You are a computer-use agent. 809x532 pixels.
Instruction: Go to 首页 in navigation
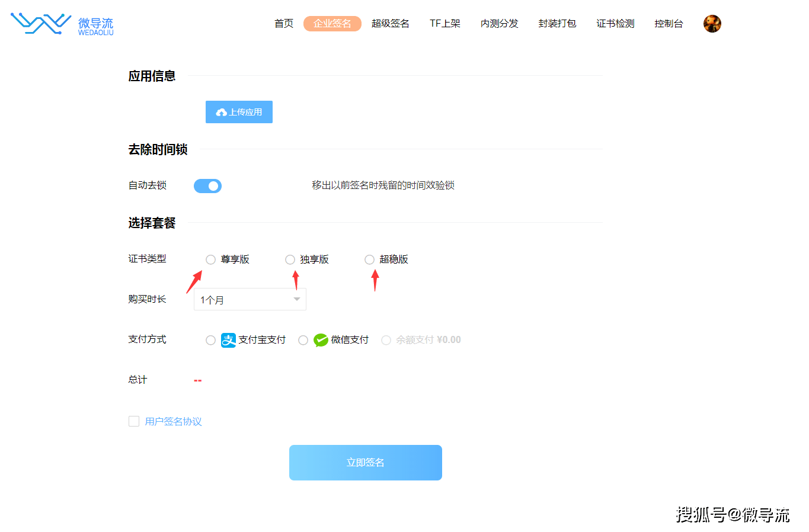(284, 24)
